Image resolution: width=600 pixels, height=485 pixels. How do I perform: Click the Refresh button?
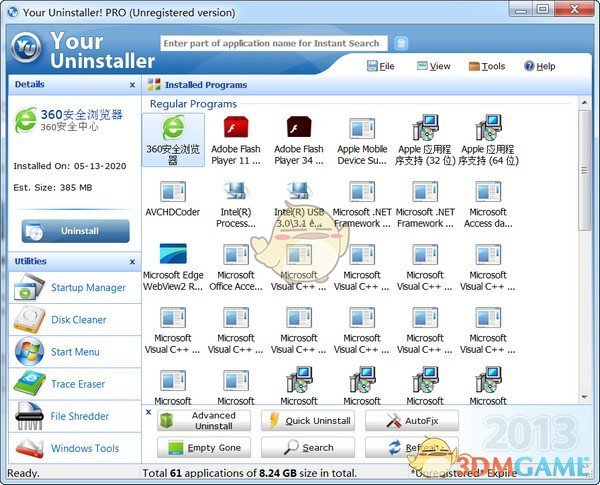click(x=412, y=447)
